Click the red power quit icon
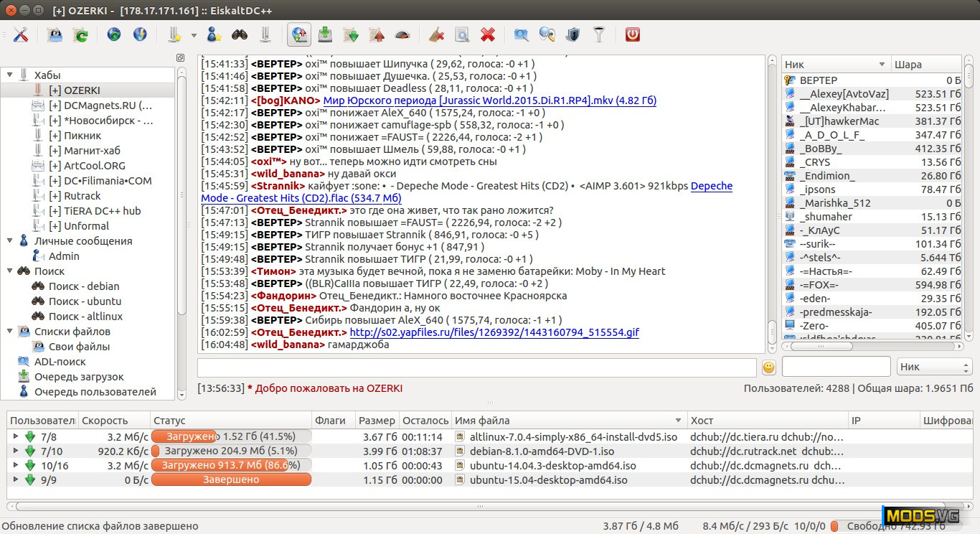 pos(632,34)
